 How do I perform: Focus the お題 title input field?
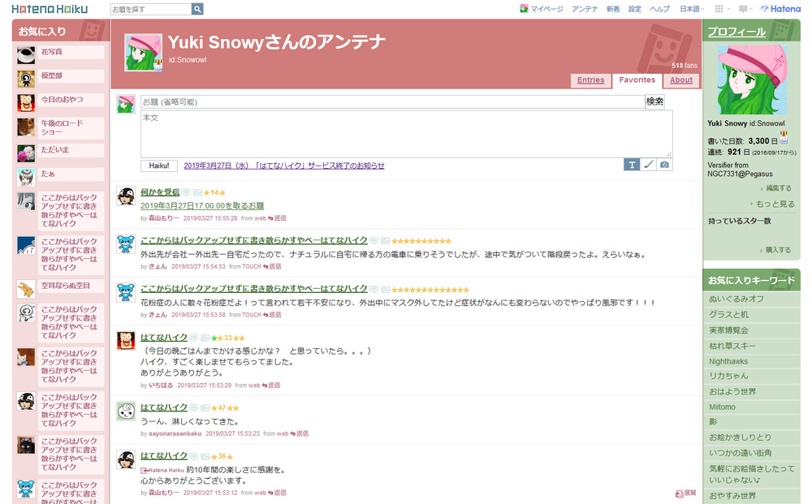(x=392, y=102)
